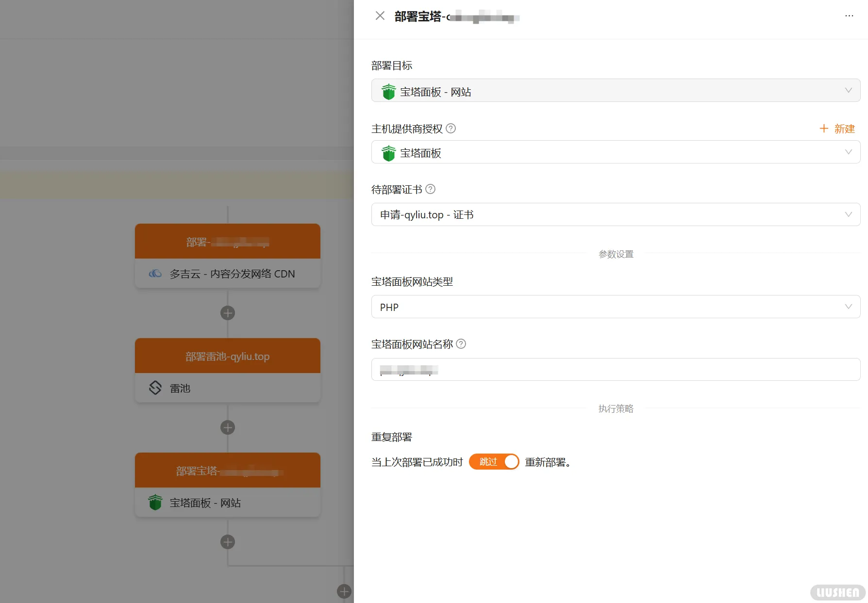
Task: Click the 宝塔面板 icon on the bottom workflow node
Action: (x=155, y=503)
